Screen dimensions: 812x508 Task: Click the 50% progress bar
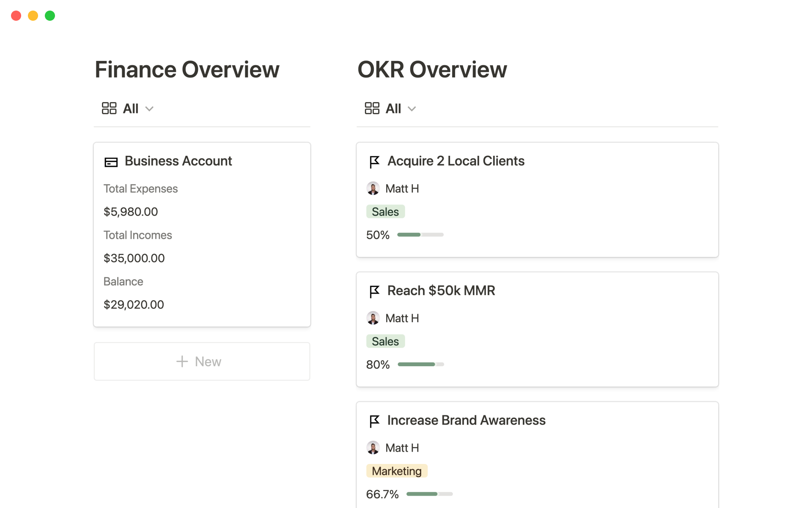tap(420, 235)
